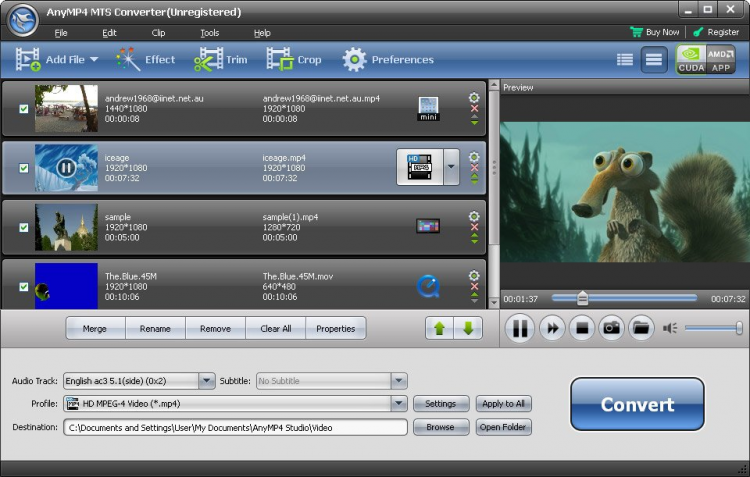Open the Profile dropdown list

pyautogui.click(x=398, y=403)
